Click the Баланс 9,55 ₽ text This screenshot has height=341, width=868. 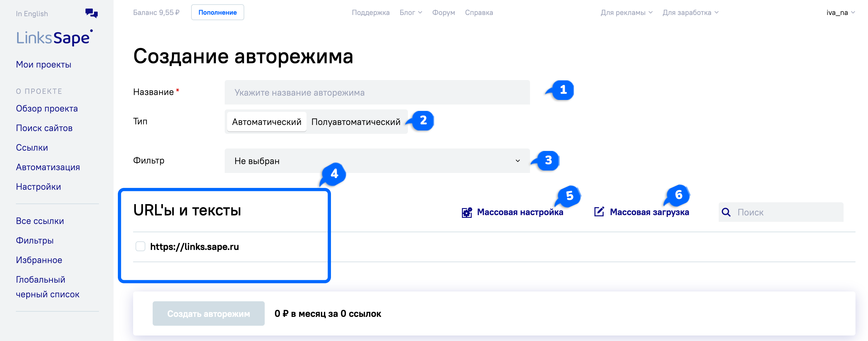click(x=156, y=13)
